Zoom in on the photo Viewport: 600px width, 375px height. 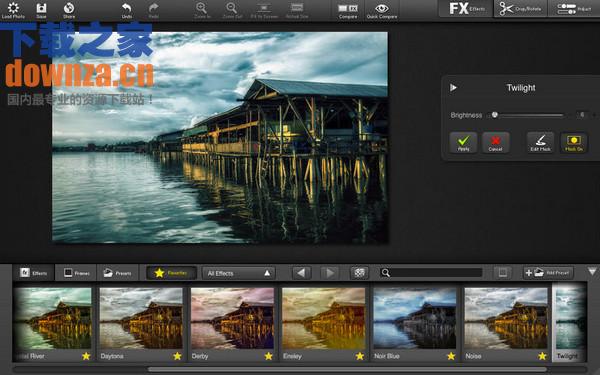coord(202,10)
